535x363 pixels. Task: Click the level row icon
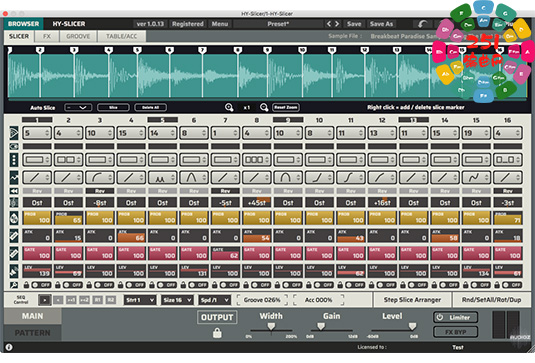pos(14,271)
